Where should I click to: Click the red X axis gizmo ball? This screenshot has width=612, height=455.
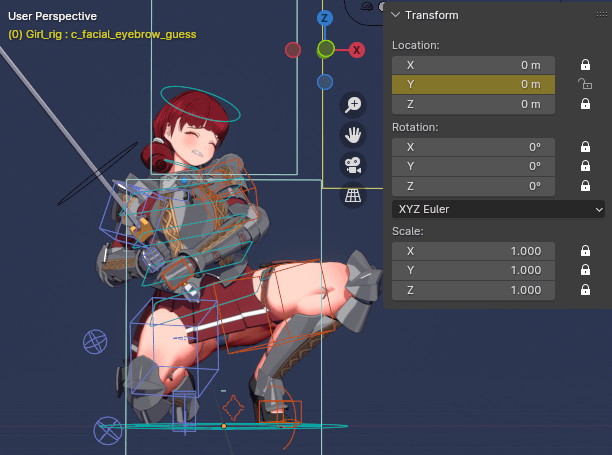pyautogui.click(x=356, y=49)
